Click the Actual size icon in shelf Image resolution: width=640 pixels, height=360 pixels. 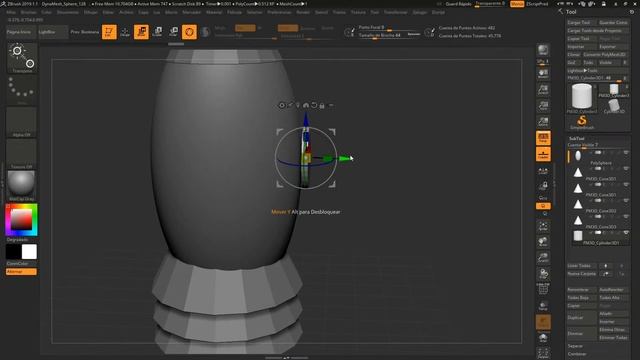(x=543, y=106)
